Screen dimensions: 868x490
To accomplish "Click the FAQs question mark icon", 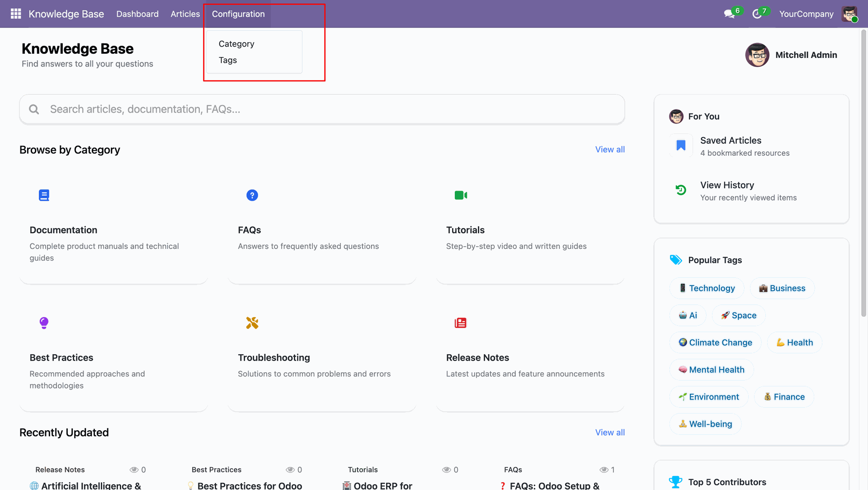I will [252, 195].
